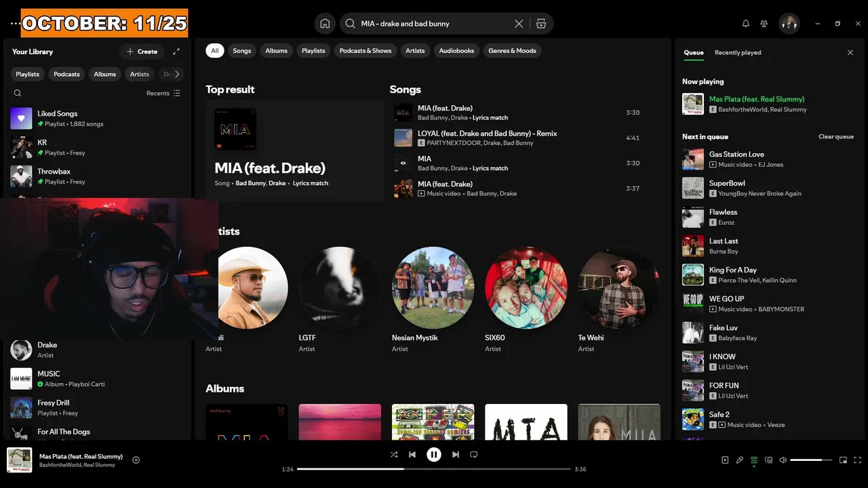Add Mas Plata to Liked Songs
This screenshot has height=488, width=868.
point(136,460)
